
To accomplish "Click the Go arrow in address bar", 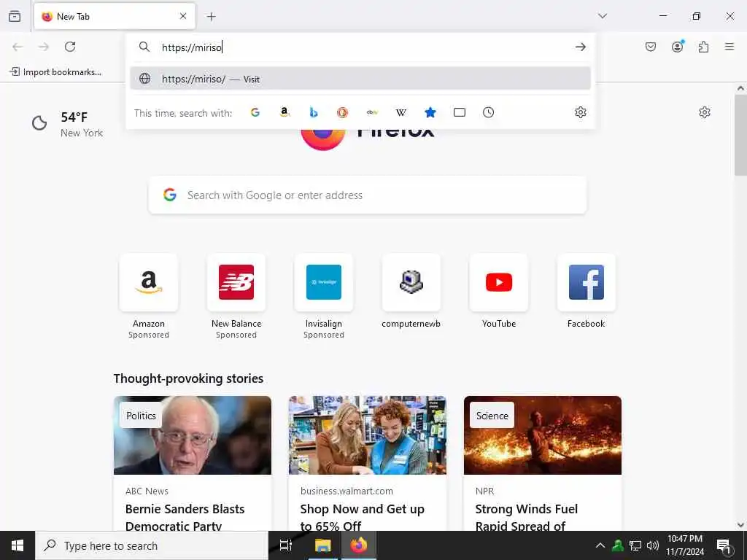I will pyautogui.click(x=580, y=47).
